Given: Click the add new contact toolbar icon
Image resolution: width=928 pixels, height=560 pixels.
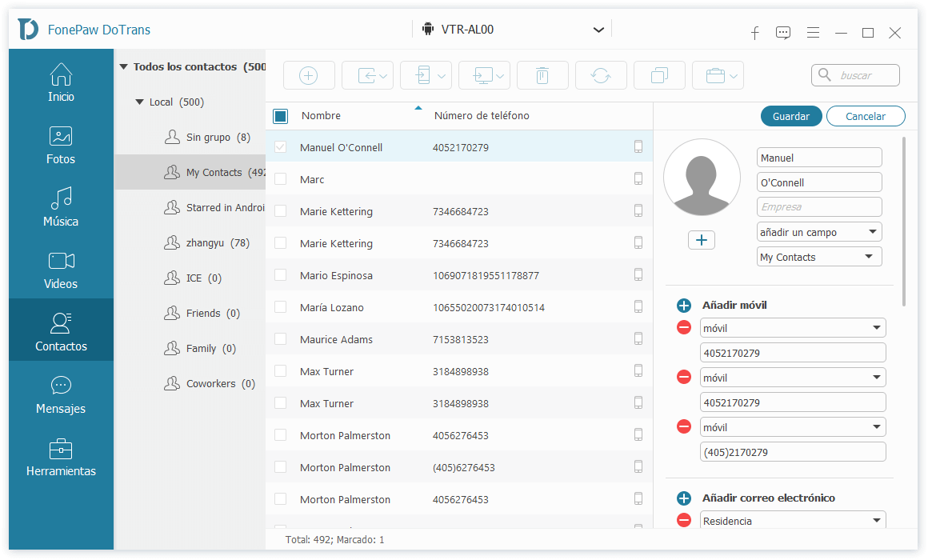Looking at the screenshot, I should [x=309, y=75].
